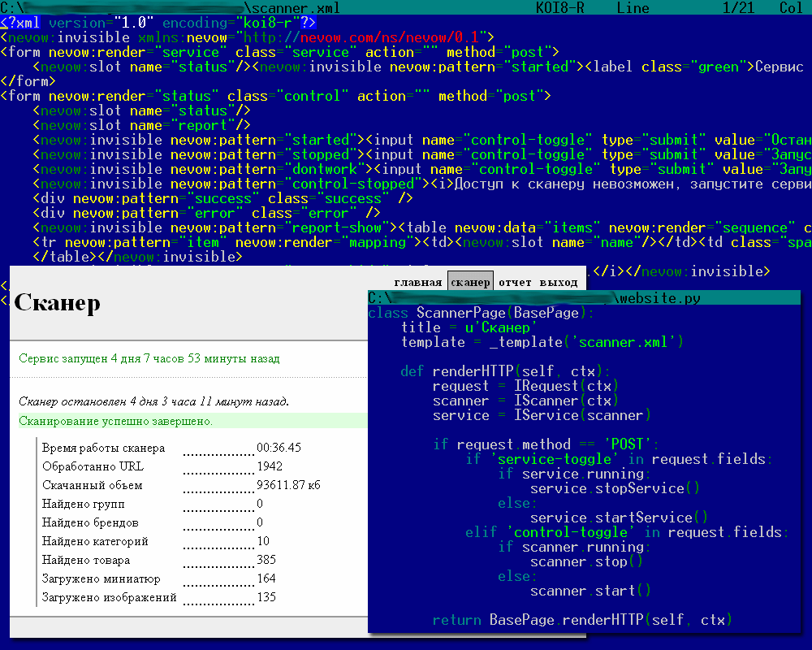Click the request.method == 'POST' line
Image resolution: width=812 pixels, height=650 pixels.
coord(546,444)
